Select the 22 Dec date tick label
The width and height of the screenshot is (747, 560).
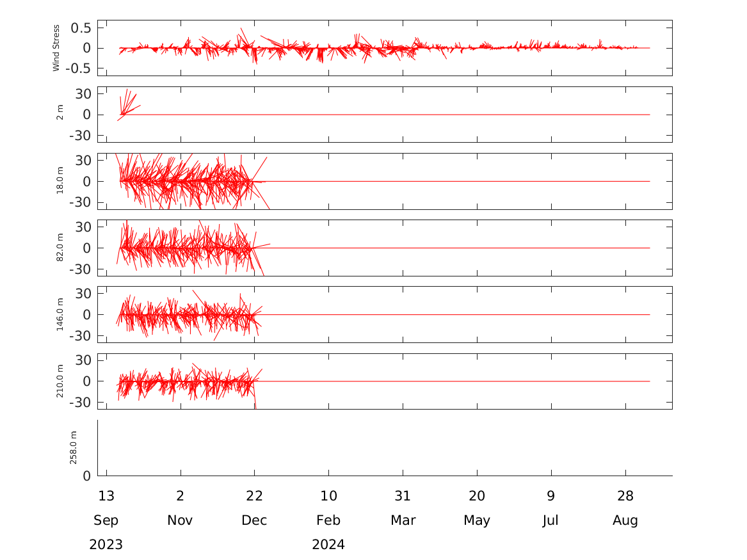coord(254,496)
